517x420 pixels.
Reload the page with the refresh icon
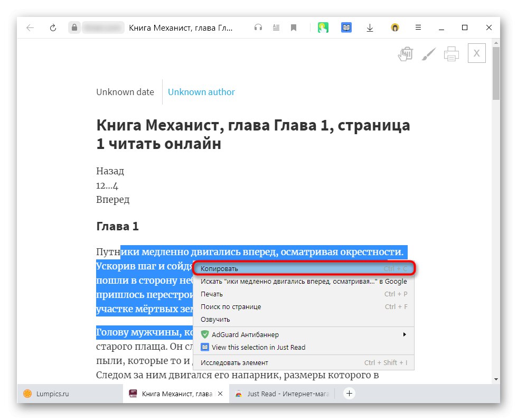53,27
